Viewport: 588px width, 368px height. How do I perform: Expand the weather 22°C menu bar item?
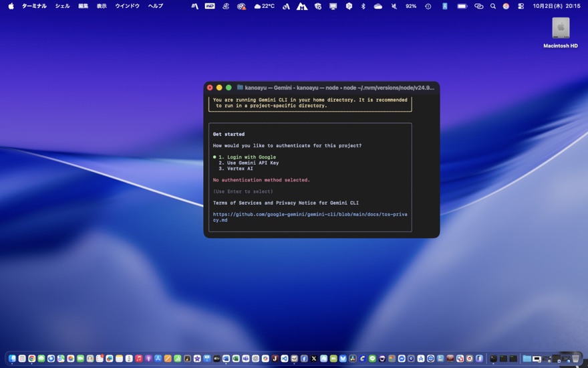(x=264, y=6)
